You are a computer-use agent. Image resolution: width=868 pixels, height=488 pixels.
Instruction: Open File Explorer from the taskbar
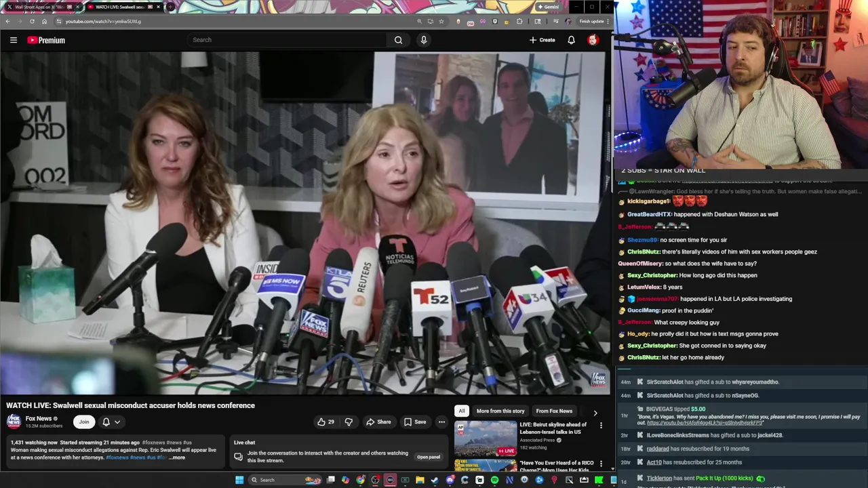420,480
